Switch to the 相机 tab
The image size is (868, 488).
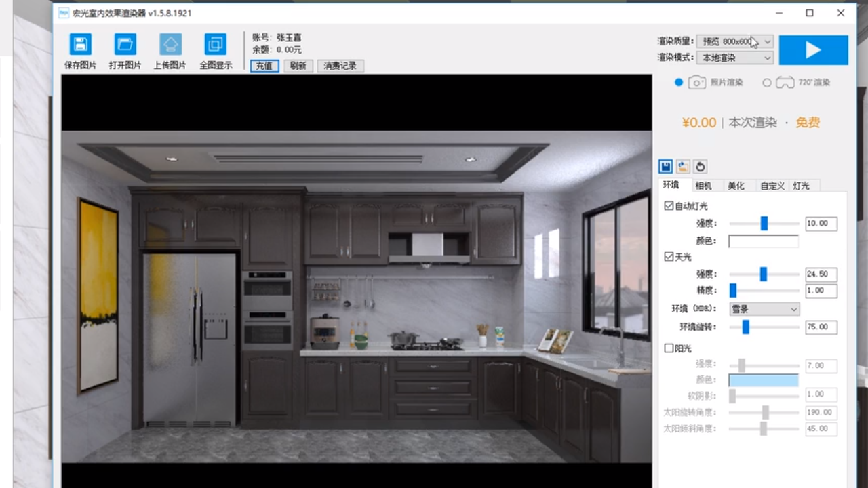[703, 186]
